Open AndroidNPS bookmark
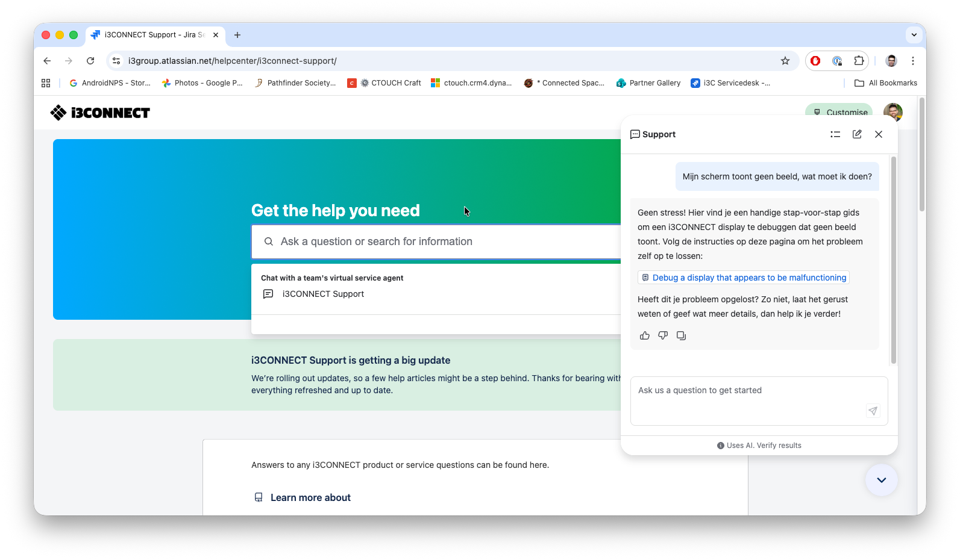Image resolution: width=960 pixels, height=560 pixels. pyautogui.click(x=110, y=83)
